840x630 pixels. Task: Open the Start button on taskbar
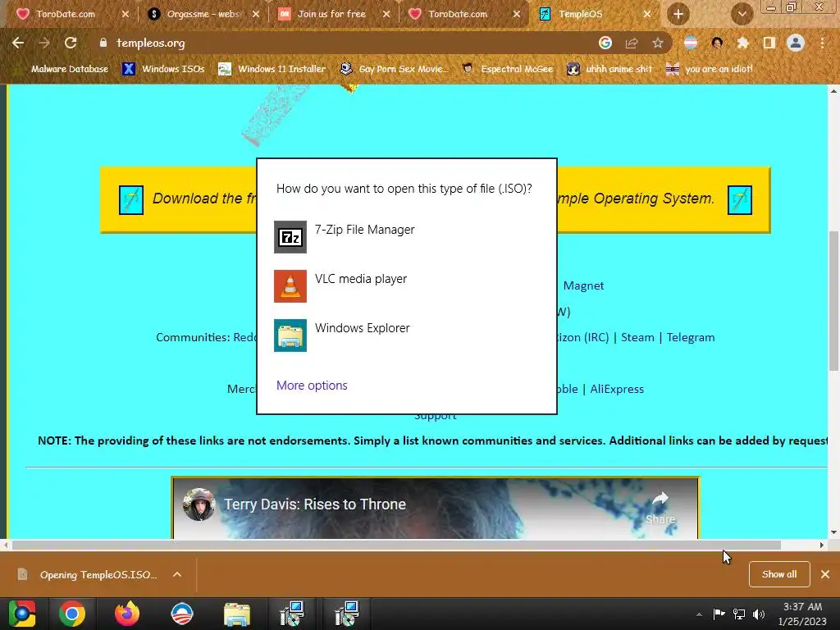pos(21,614)
